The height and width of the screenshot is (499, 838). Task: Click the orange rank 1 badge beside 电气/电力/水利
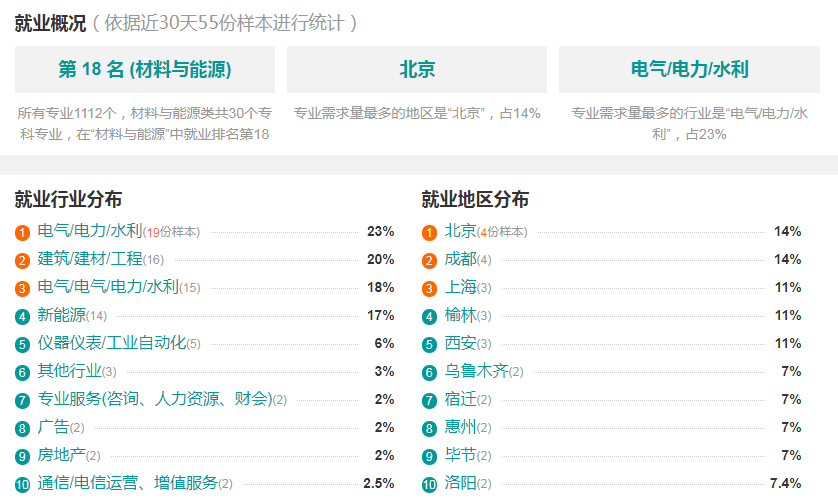[22, 232]
